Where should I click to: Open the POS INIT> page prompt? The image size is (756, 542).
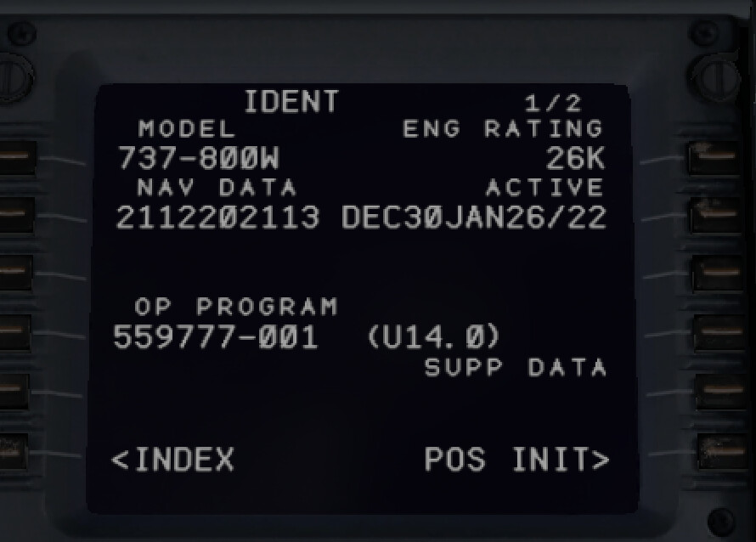tap(516, 459)
